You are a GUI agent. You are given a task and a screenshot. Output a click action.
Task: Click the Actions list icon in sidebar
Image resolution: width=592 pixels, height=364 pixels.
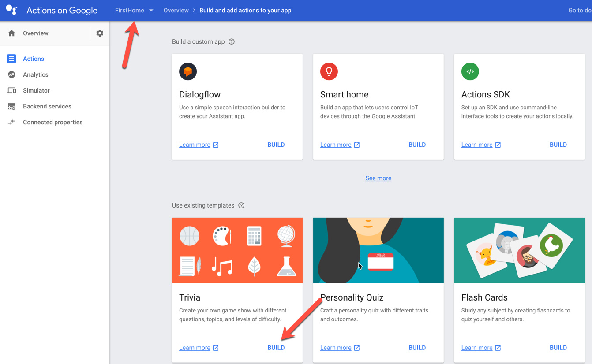coord(11,59)
